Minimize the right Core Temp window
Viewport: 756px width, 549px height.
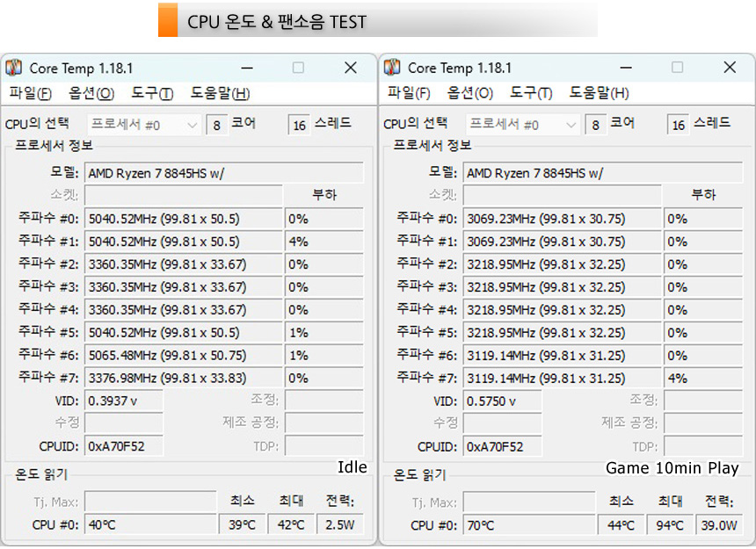(626, 68)
